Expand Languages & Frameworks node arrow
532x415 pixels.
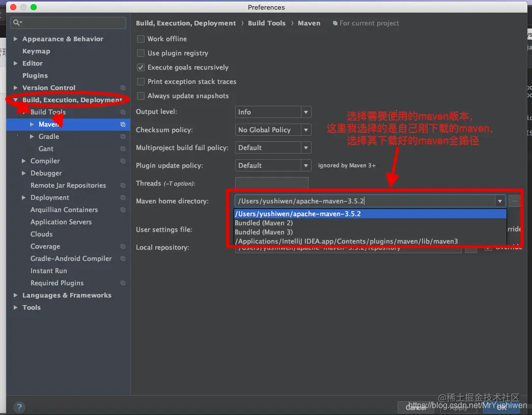click(x=16, y=295)
